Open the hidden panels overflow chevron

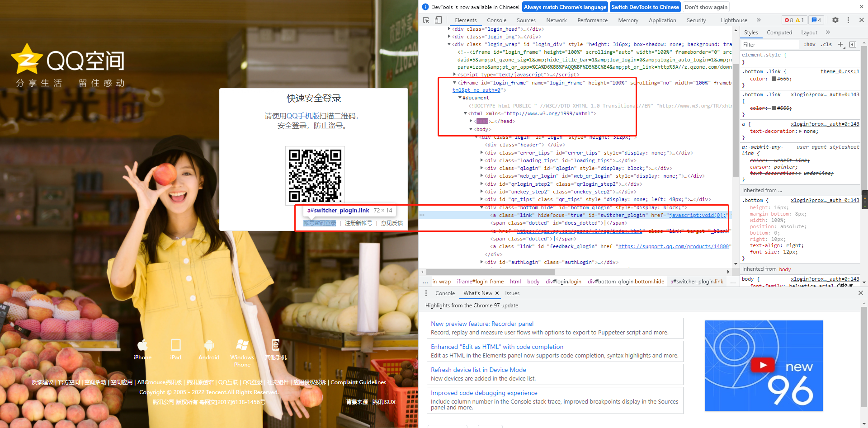759,20
